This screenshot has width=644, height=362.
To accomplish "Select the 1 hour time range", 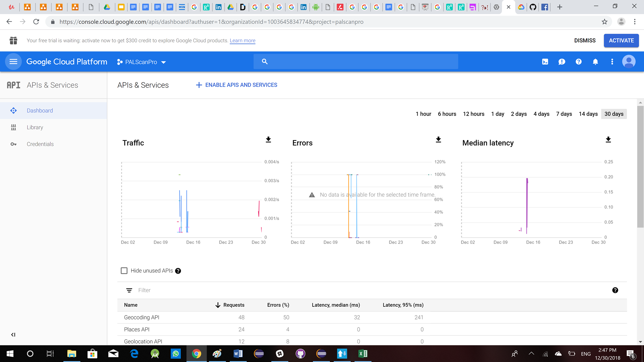I will pyautogui.click(x=423, y=114).
